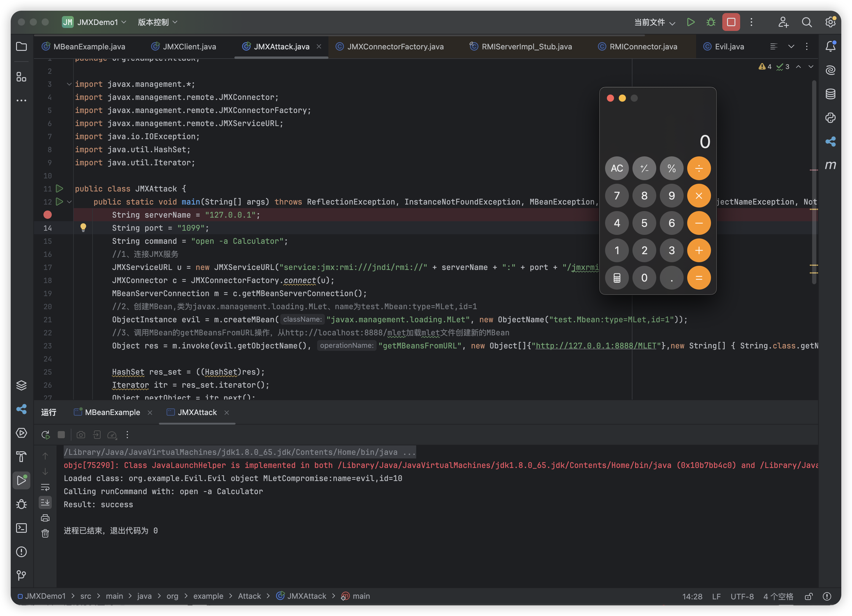The width and height of the screenshot is (852, 616).
Task: Click the gray stop square in Run toolbar
Action: [x=61, y=435]
